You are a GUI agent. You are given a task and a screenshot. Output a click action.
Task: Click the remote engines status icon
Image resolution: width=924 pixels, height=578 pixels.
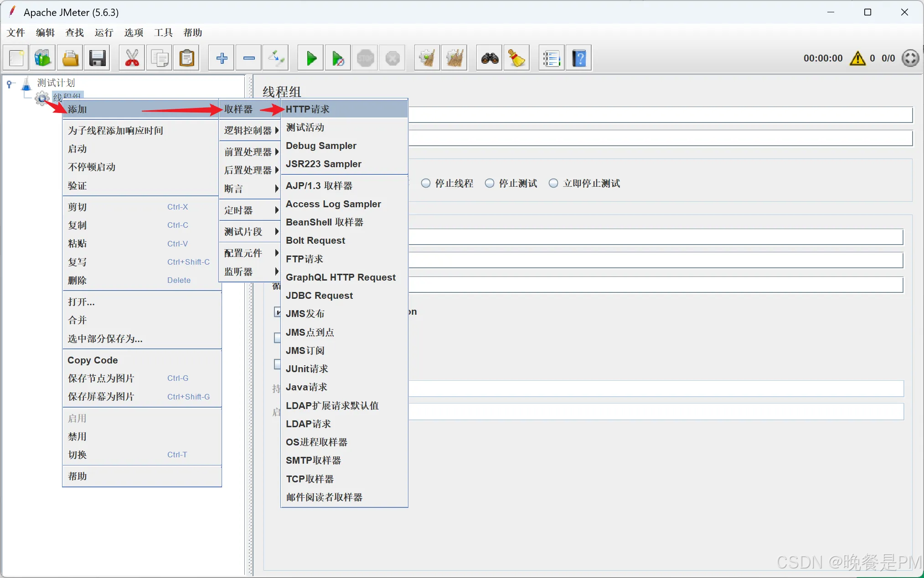[910, 58]
